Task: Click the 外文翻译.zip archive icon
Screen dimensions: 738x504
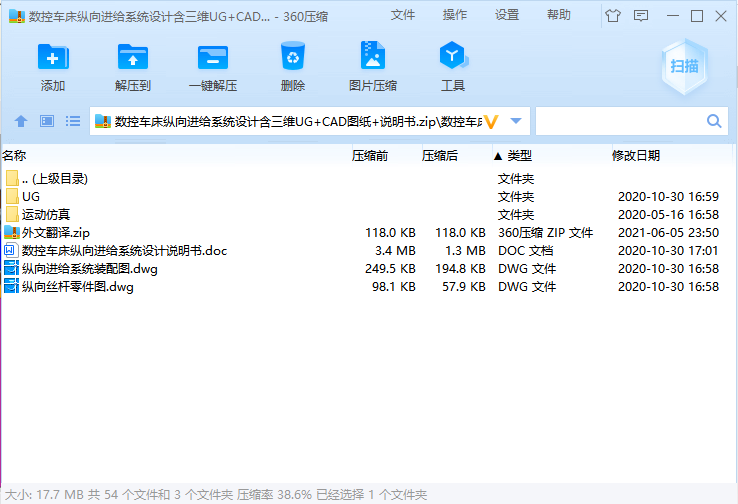Action: (12, 232)
